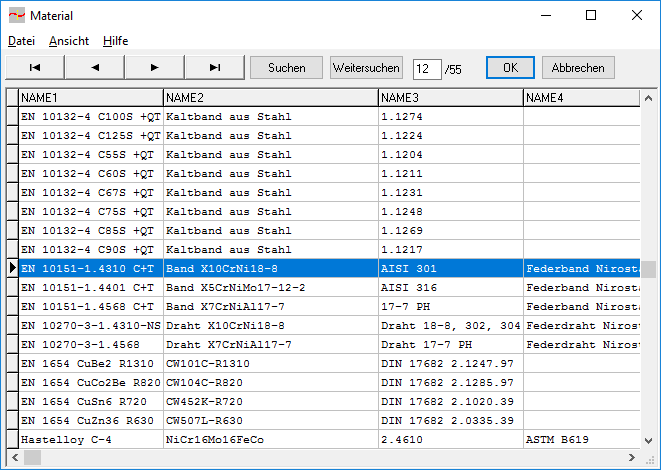Click cell NiCr16Mo16FeCo
Screen dimensions: 661x470
(x=271, y=439)
